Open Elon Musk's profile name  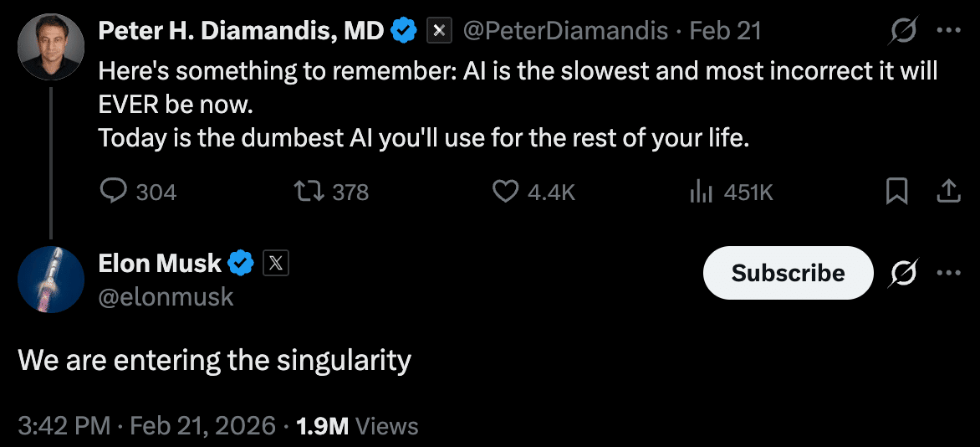[160, 263]
